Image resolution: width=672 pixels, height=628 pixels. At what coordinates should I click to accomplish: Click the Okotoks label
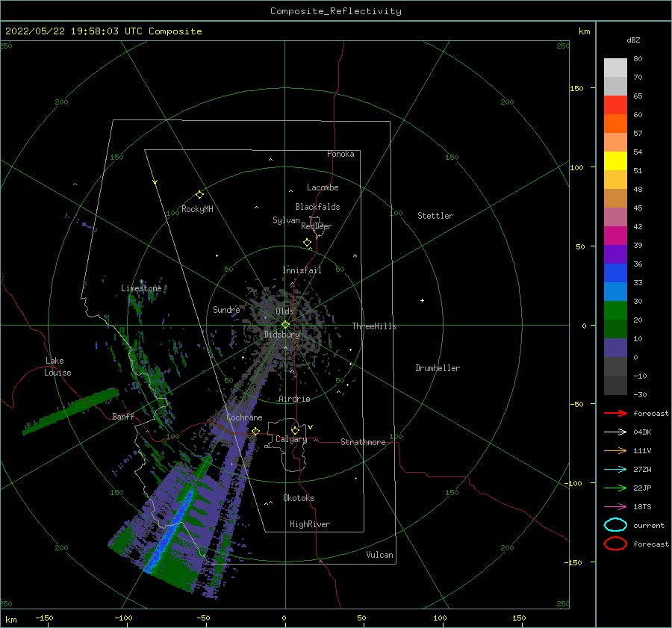click(x=299, y=498)
